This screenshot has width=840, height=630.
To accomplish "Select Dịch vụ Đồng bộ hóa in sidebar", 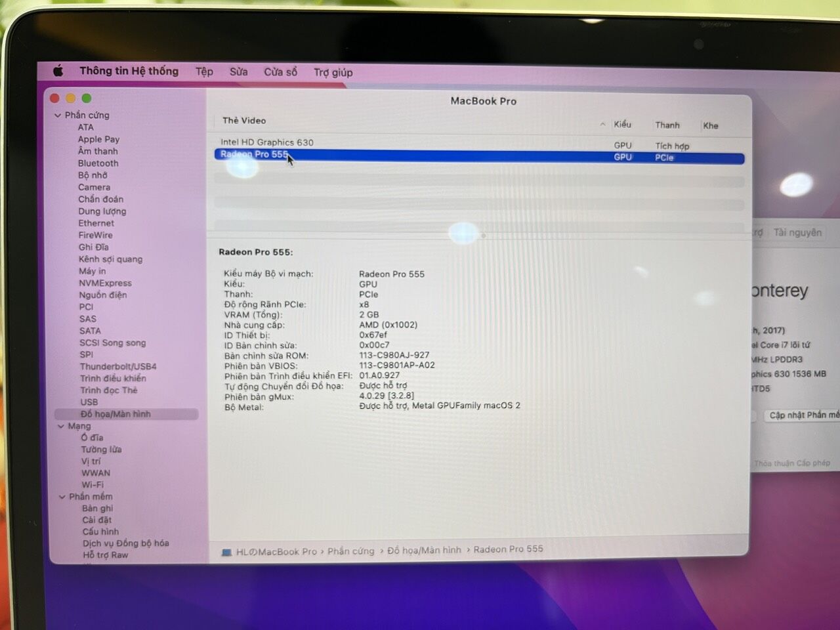I will (x=126, y=543).
